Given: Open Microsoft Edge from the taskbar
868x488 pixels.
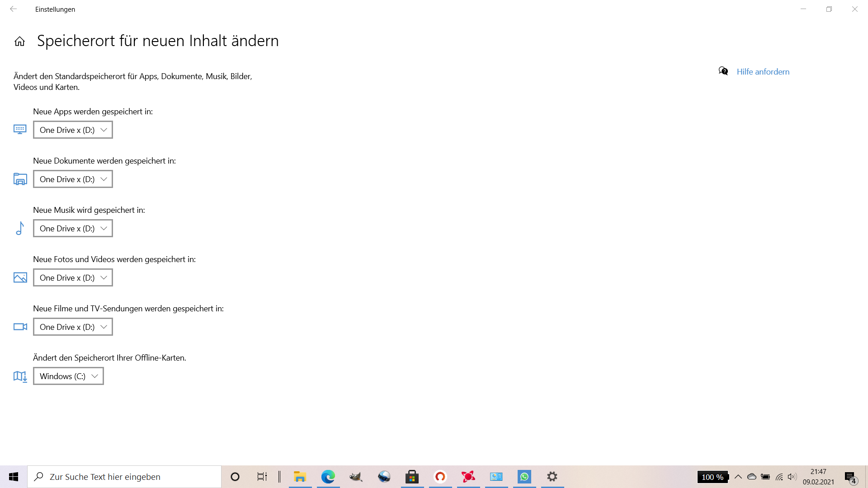Looking at the screenshot, I should [328, 477].
